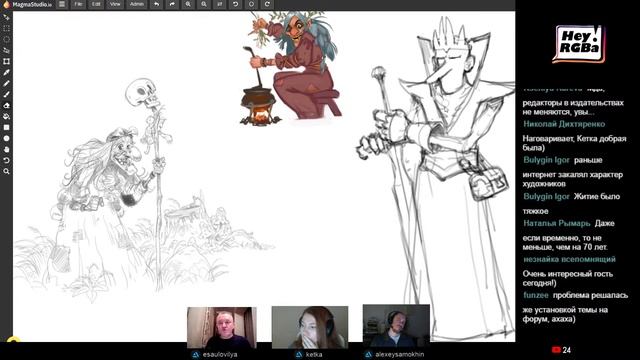Select the rectangular selection tool
This screenshot has height=360, width=640.
pos(6,29)
